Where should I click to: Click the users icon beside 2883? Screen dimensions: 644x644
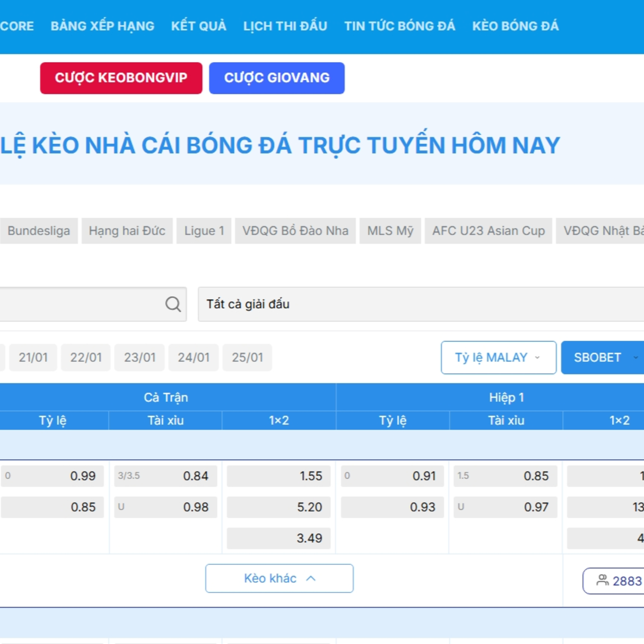[602, 580]
